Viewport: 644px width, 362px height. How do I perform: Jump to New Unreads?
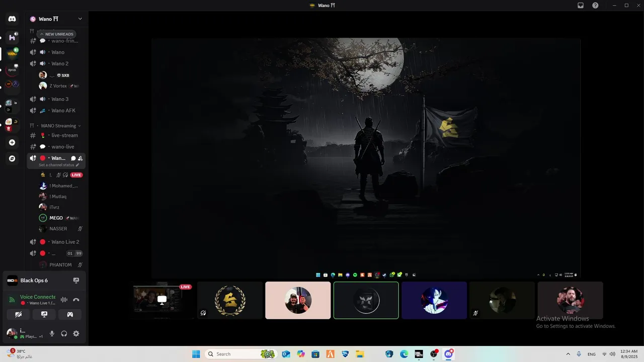tap(57, 34)
